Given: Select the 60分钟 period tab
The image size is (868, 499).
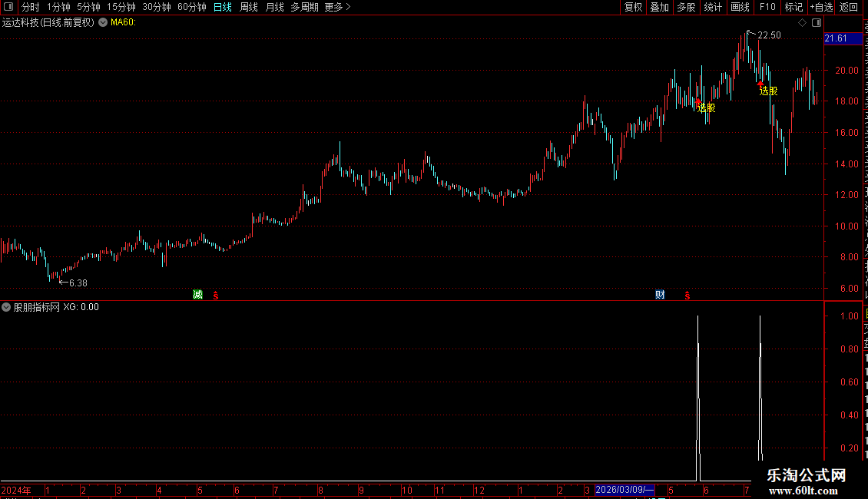Looking at the screenshot, I should [x=192, y=7].
